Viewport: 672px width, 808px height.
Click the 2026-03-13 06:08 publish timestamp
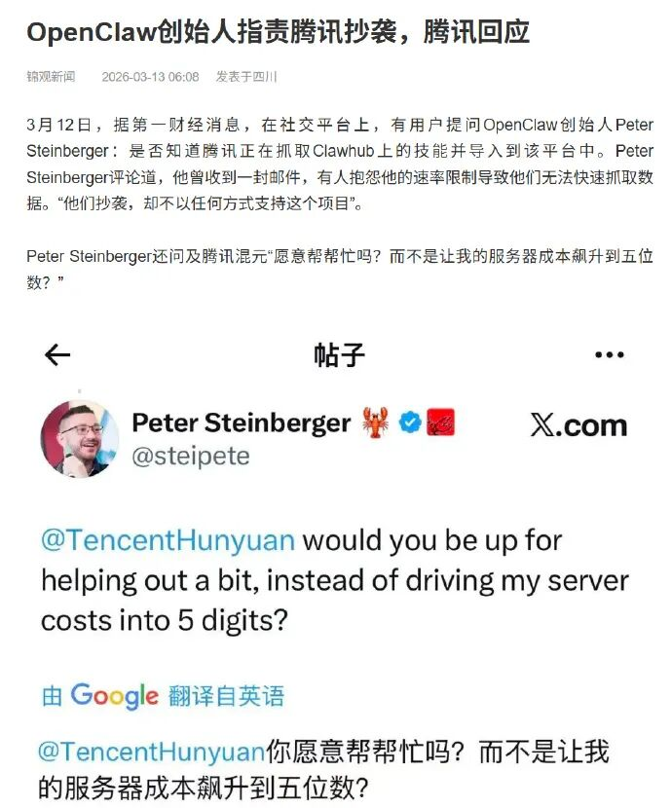tap(150, 77)
